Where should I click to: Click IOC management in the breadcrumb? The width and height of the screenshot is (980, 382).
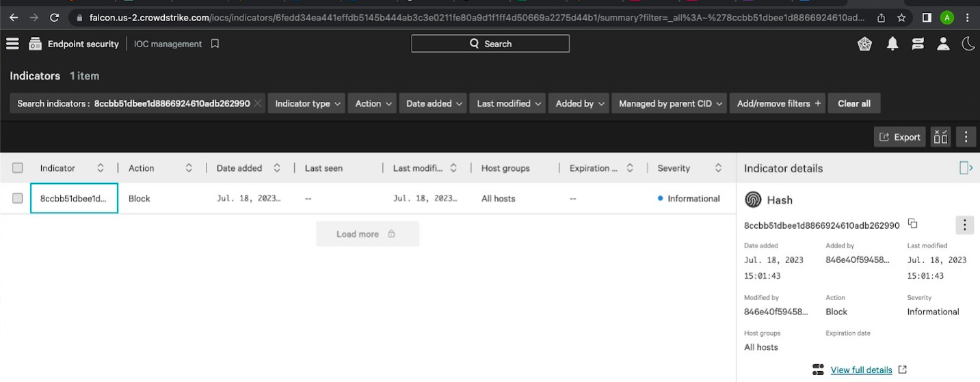point(168,44)
